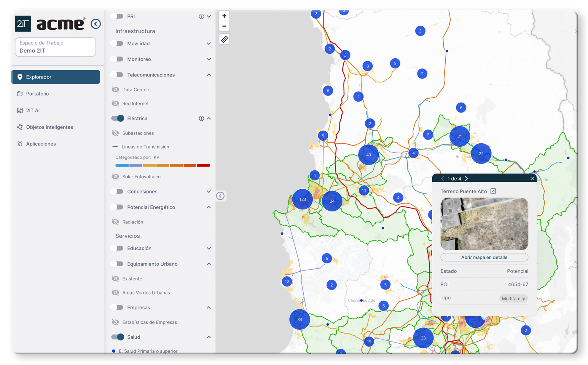This screenshot has height=365, width=588.
Task: Show info for the Eléctrica layer
Action: (x=201, y=119)
